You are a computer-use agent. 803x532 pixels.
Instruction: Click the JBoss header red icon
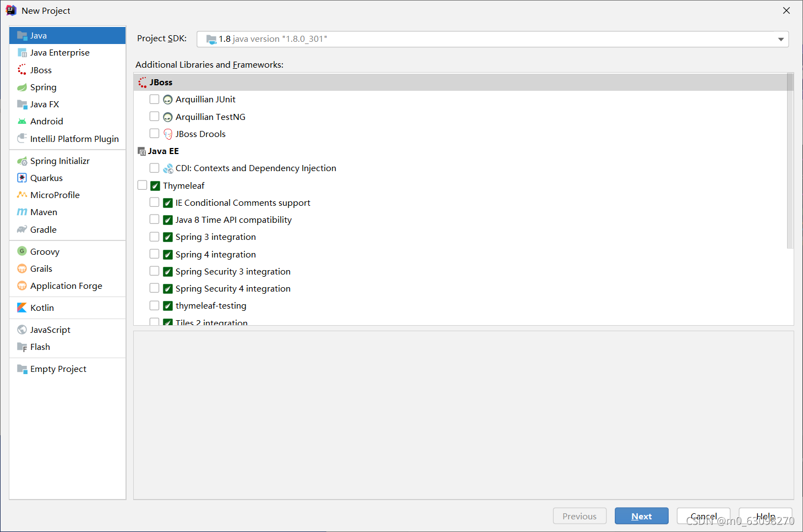[x=143, y=83]
